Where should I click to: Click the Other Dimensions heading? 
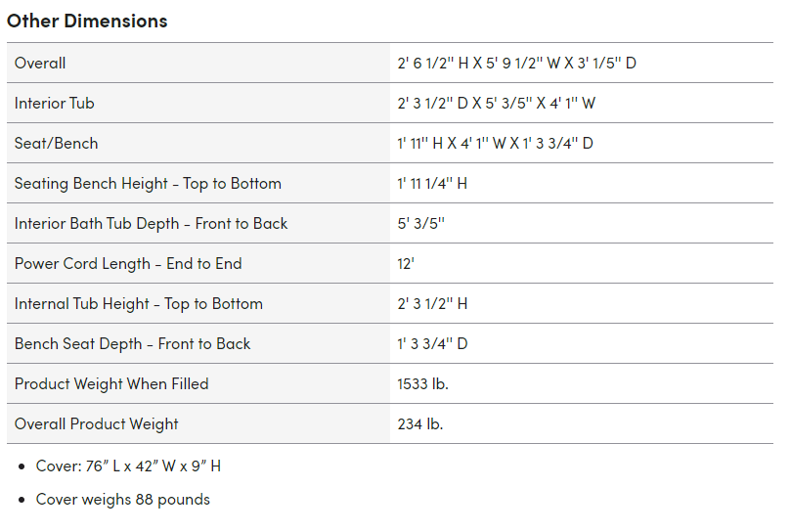tap(87, 21)
